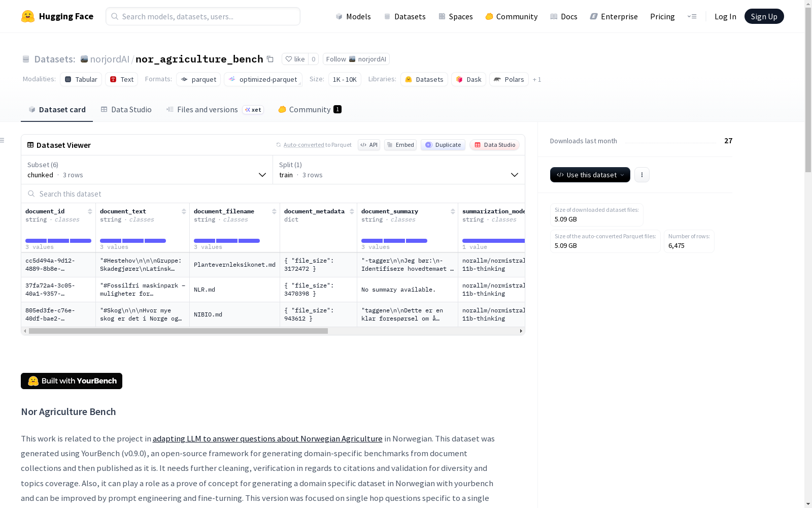Open the Community menu in the top navigation bar
812x508 pixels.
pyautogui.click(x=512, y=16)
